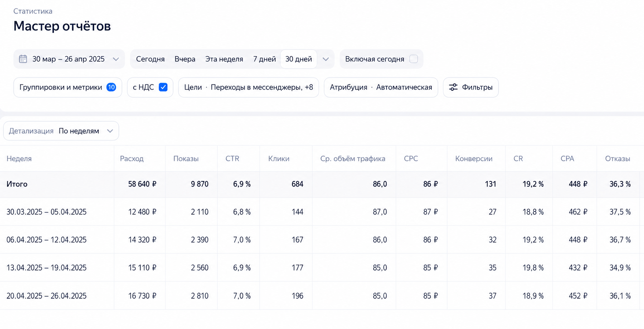Select the Вчера period
This screenshot has width=644, height=329.
click(185, 59)
